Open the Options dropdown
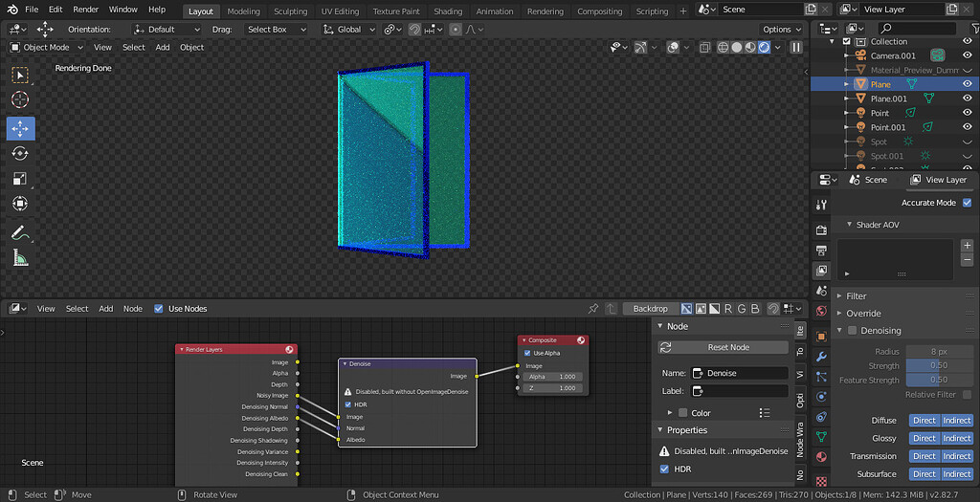Image resolution: width=980 pixels, height=502 pixels. click(x=781, y=30)
